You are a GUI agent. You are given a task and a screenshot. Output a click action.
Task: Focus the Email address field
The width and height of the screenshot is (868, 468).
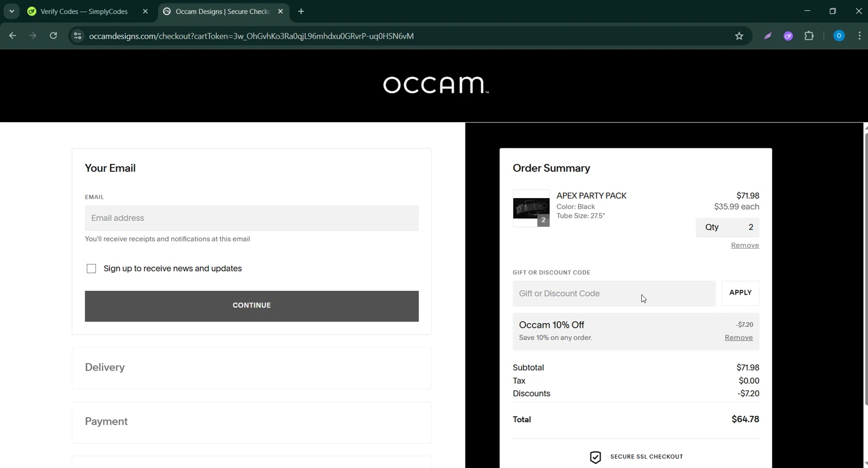(x=252, y=218)
